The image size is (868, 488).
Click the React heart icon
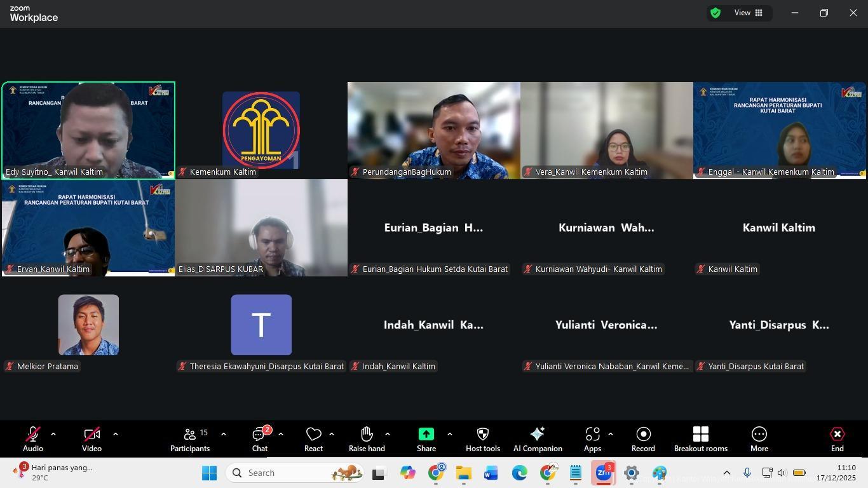313,439
